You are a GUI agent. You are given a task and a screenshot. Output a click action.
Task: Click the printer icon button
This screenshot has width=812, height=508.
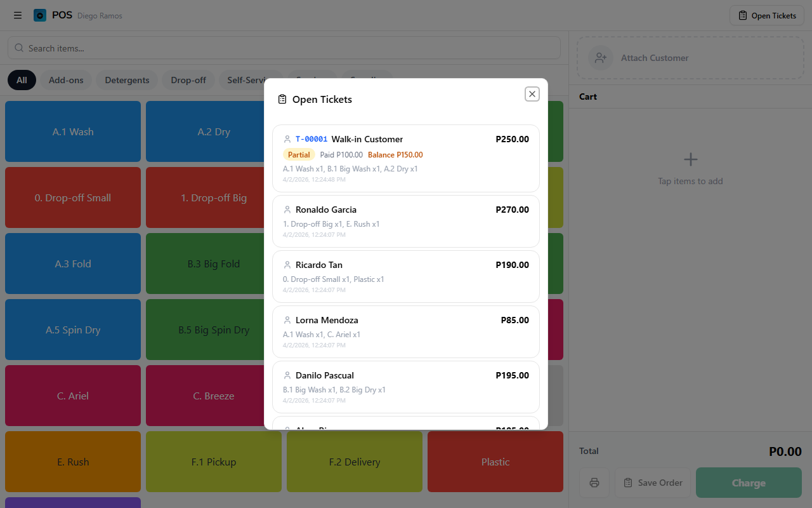coord(594,483)
